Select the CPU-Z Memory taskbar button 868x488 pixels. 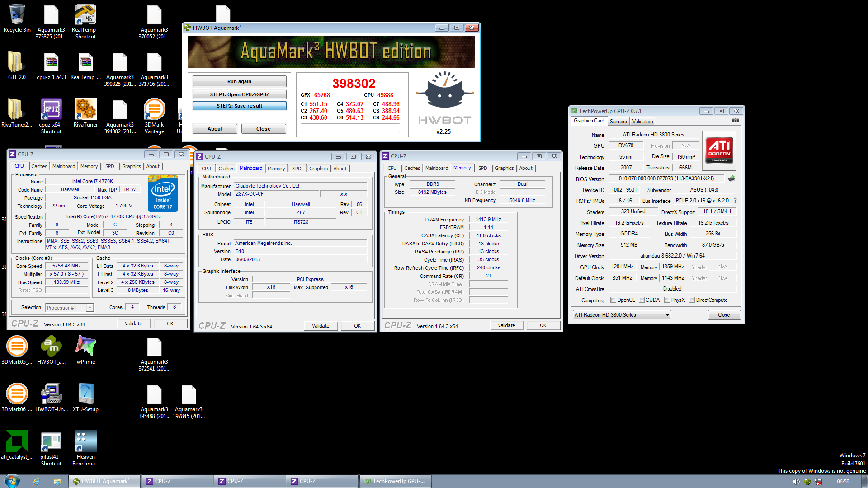tap(322, 481)
